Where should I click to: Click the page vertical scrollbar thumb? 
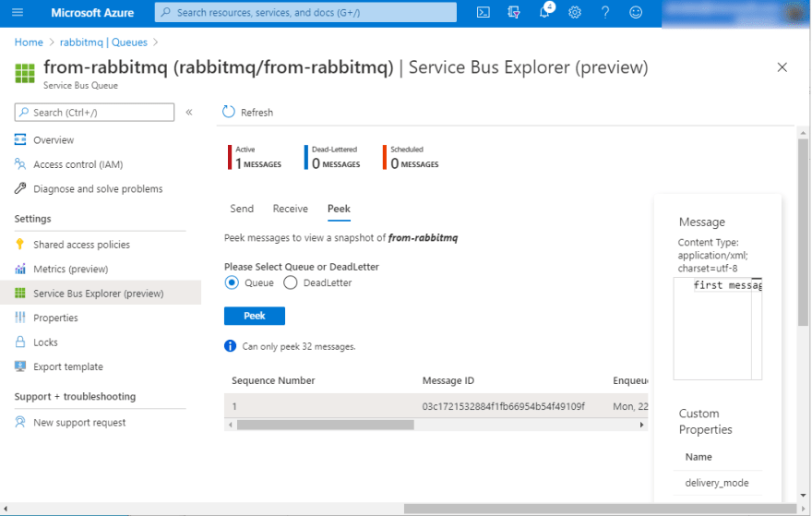(x=803, y=232)
